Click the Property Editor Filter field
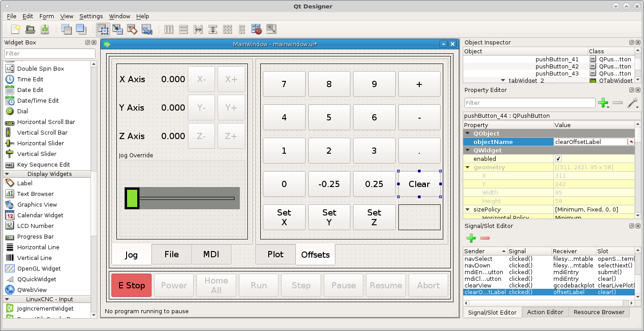The width and height of the screenshot is (644, 331). pyautogui.click(x=530, y=103)
